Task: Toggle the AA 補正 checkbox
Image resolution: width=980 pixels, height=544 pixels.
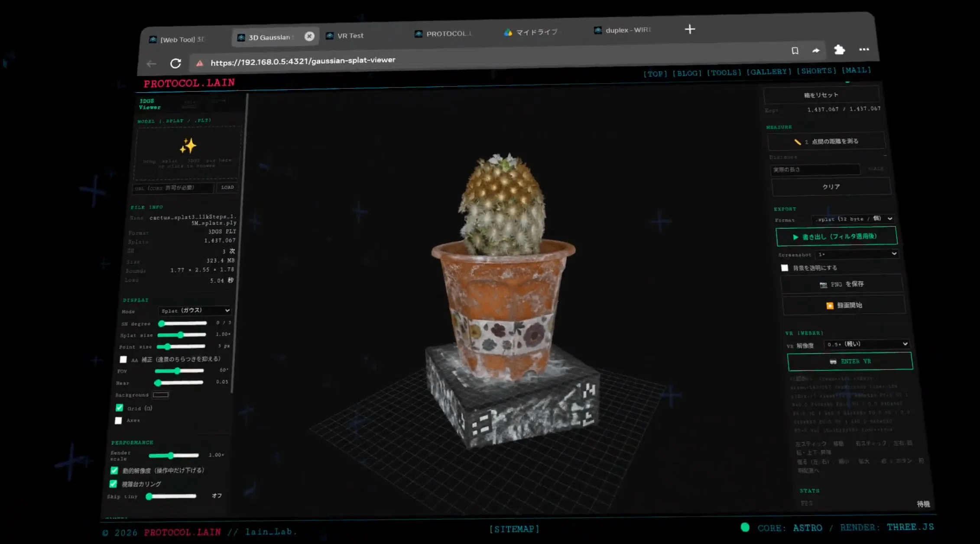Action: [x=123, y=359]
